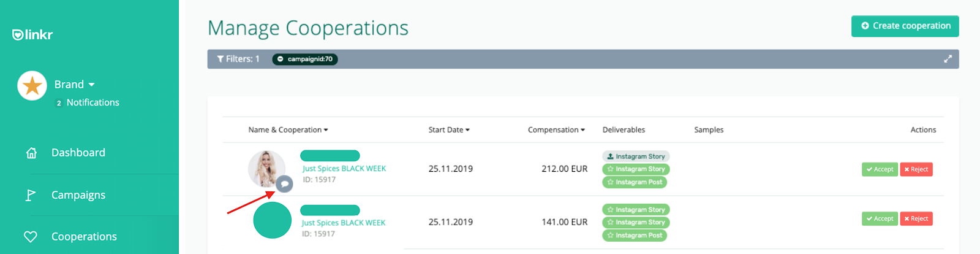Accept the 212.00 EUR cooperation

coord(880,169)
